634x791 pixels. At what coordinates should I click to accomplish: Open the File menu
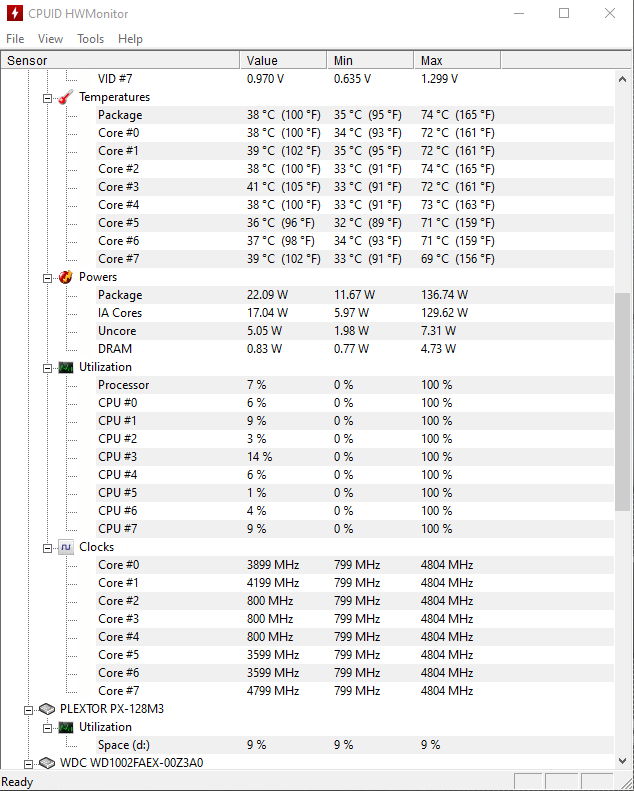tap(15, 39)
